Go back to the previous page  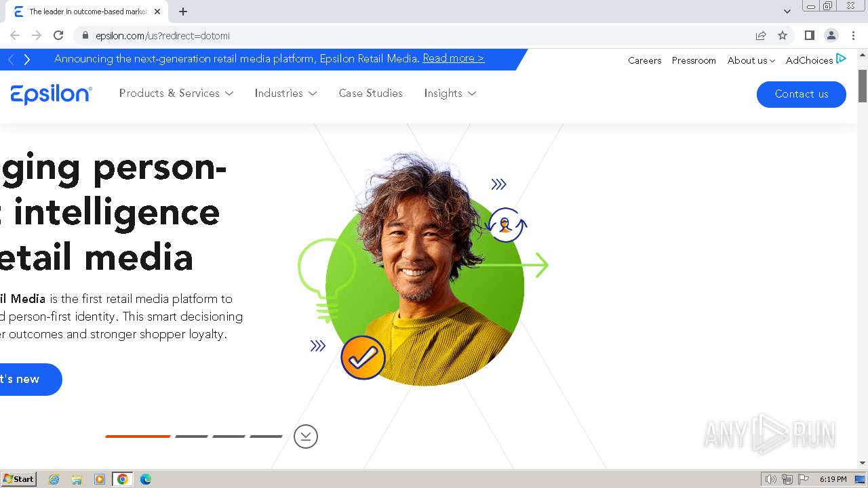click(15, 35)
